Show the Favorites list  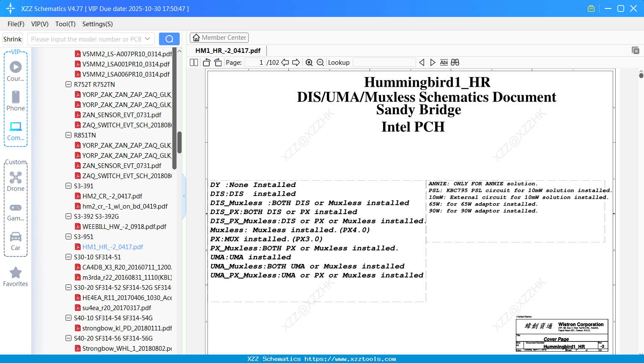(16, 277)
